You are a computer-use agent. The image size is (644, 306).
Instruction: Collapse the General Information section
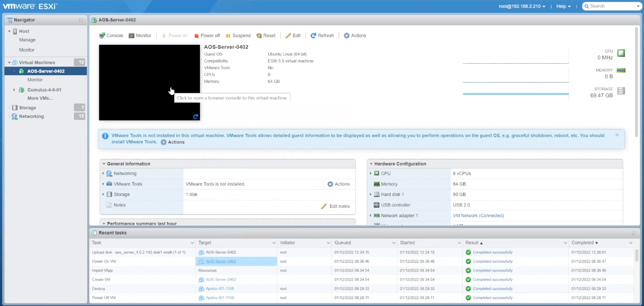pyautogui.click(x=104, y=164)
